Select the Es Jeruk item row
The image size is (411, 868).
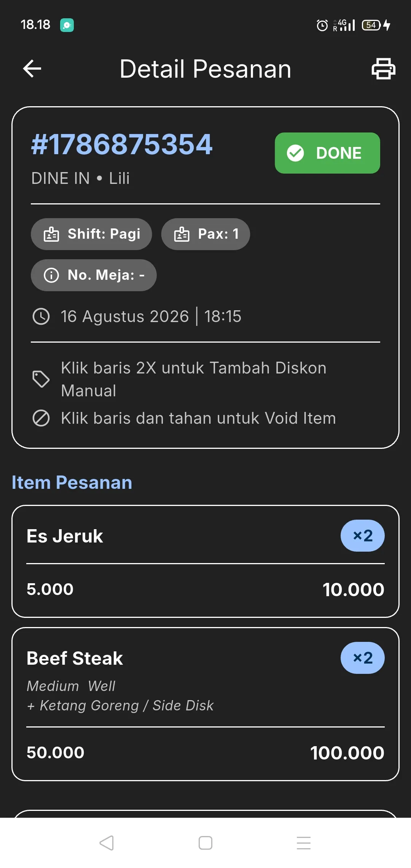coord(205,562)
